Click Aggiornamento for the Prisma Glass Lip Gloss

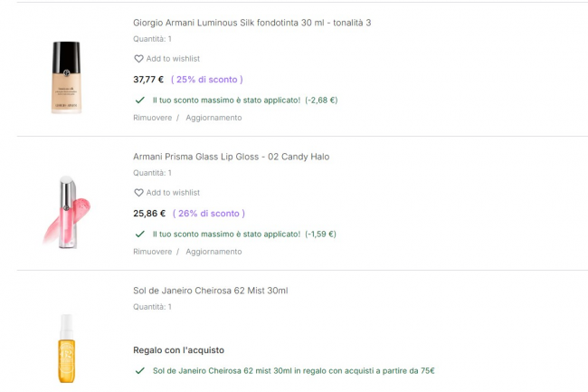(213, 252)
